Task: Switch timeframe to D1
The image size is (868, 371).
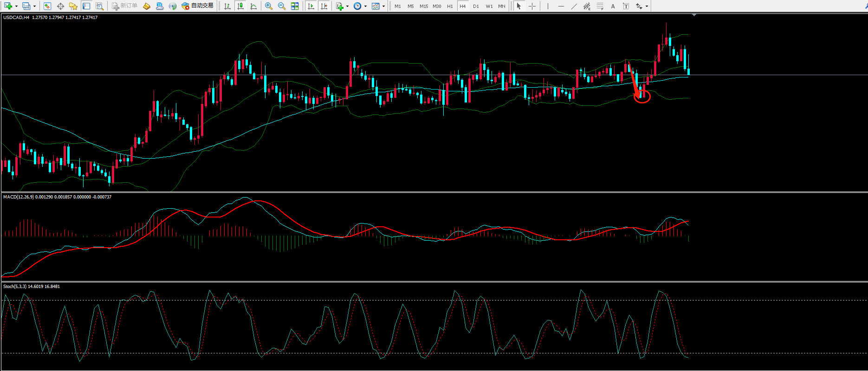Action: tap(476, 6)
